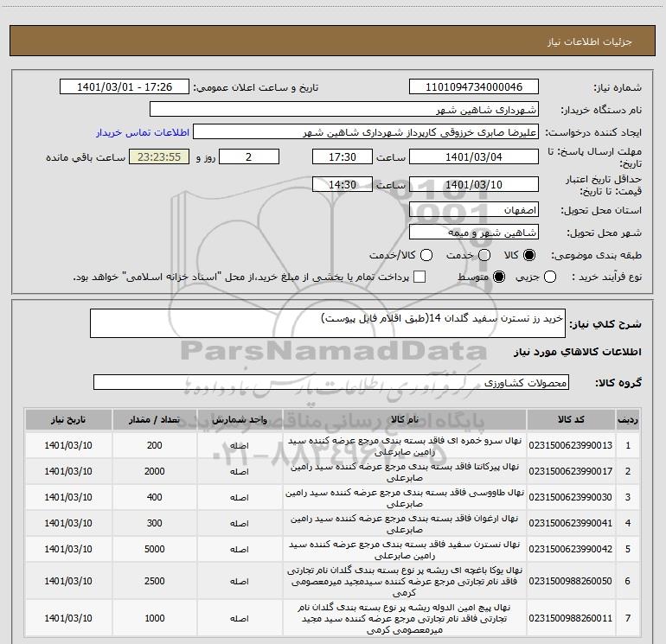This screenshot has width=666, height=644.
Task: Click the response deadline date 1401/03/04
Action: [474, 156]
